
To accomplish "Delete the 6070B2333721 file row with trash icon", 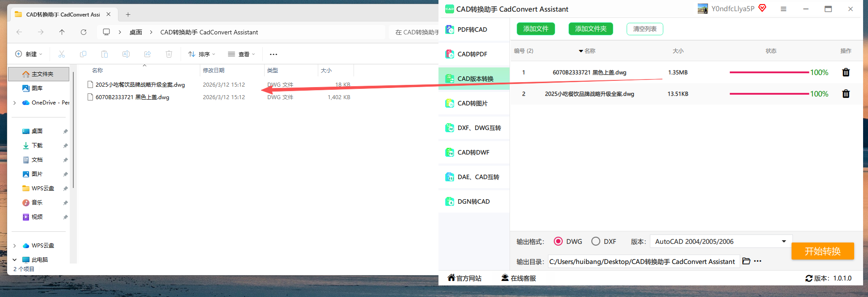I will coord(846,72).
